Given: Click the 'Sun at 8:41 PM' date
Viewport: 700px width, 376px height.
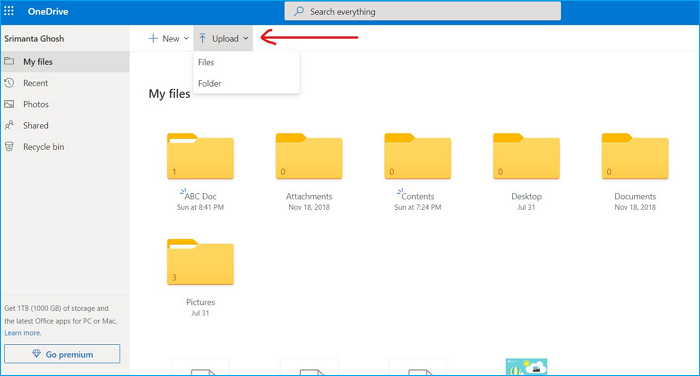Looking at the screenshot, I should tap(200, 207).
